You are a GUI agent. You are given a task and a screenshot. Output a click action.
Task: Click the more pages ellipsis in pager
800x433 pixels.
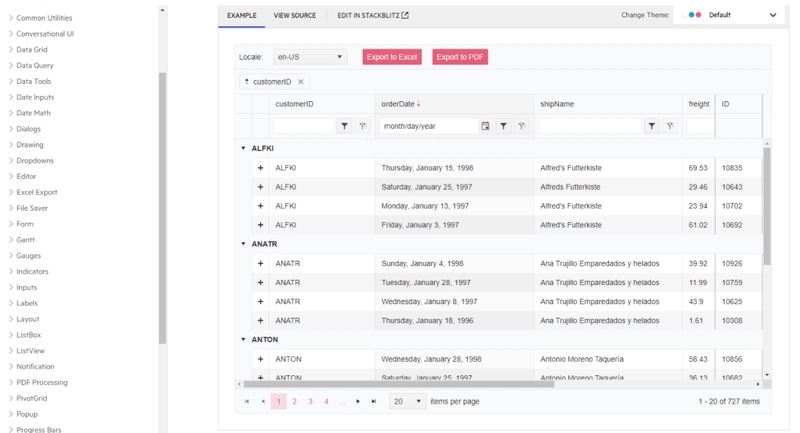(x=342, y=401)
